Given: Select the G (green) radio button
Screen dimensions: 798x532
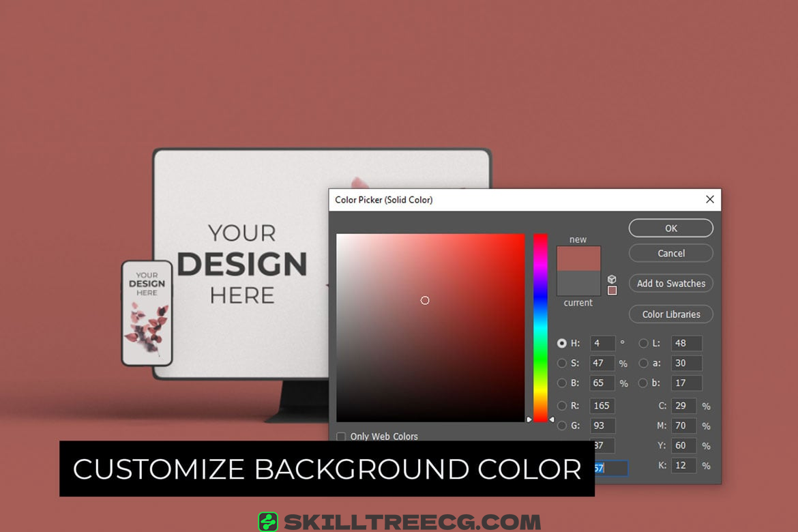Looking at the screenshot, I should (562, 426).
